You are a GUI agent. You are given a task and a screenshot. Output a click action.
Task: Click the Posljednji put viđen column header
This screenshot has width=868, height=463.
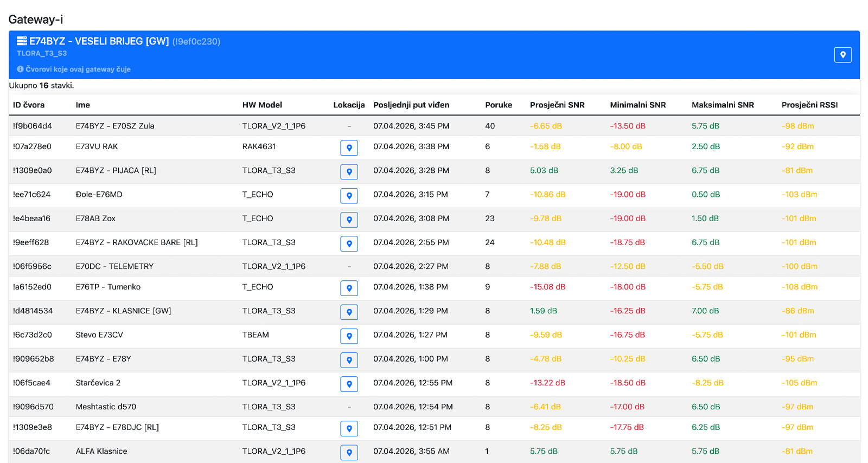coord(411,105)
